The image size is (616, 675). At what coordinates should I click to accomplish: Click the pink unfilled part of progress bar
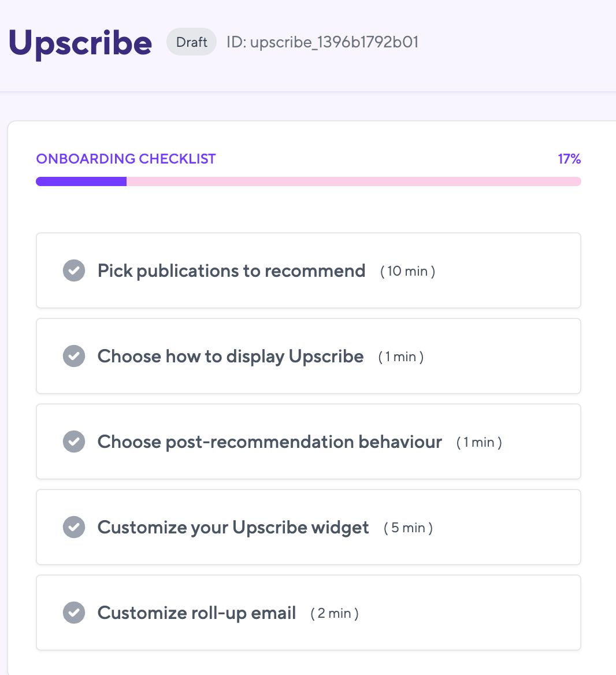pos(354,181)
